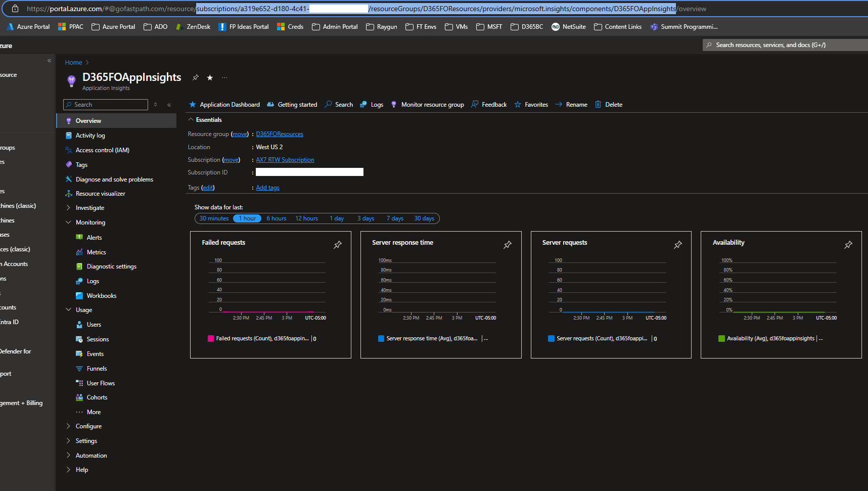Click the move link beside Resource group
The image size is (868, 491).
(240, 134)
